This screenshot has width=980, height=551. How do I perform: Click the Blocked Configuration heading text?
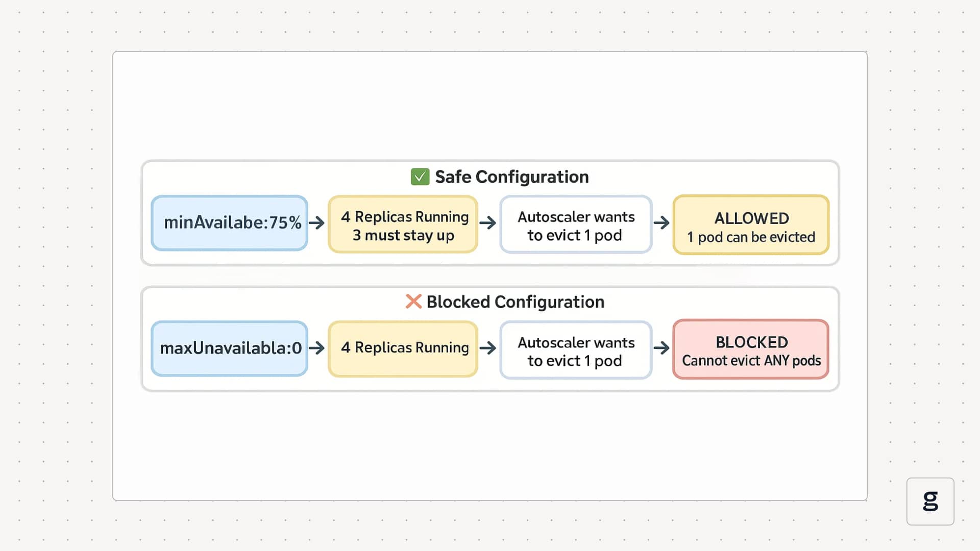(x=515, y=302)
